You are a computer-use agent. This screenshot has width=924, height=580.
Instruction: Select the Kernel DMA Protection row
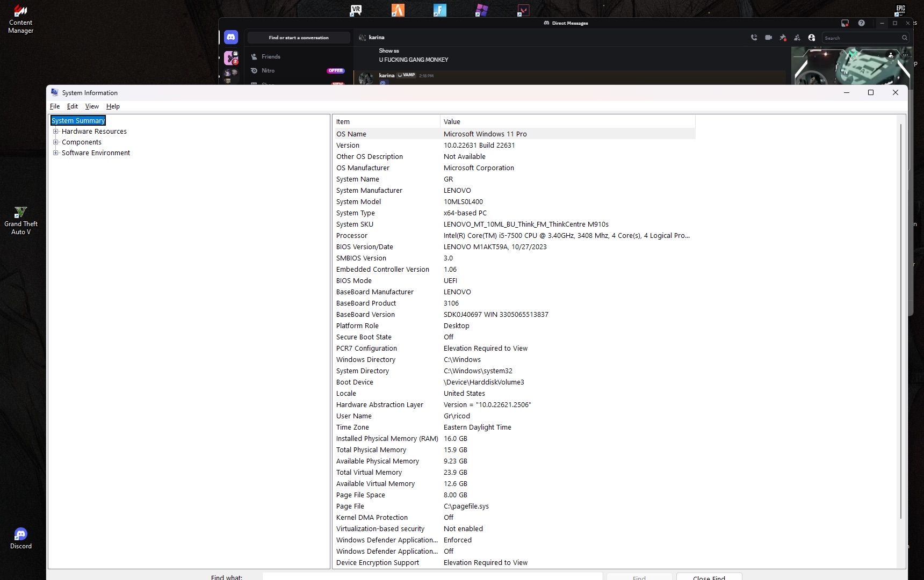point(514,518)
